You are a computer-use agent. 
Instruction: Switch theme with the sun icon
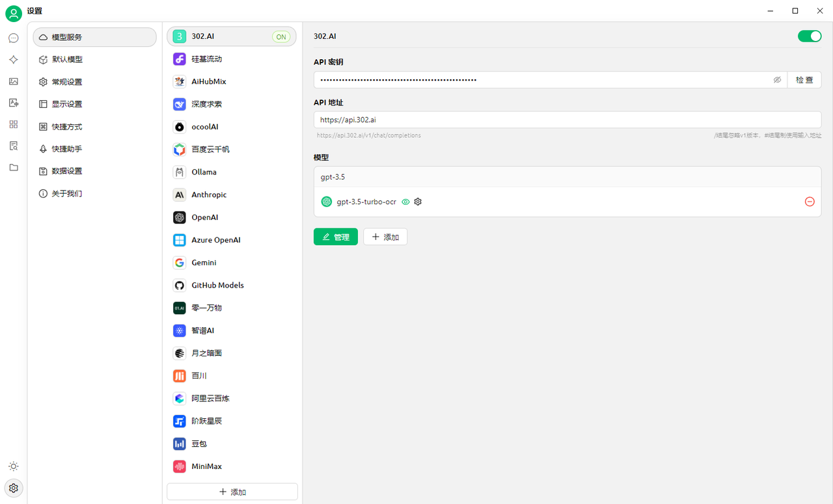coord(14,466)
